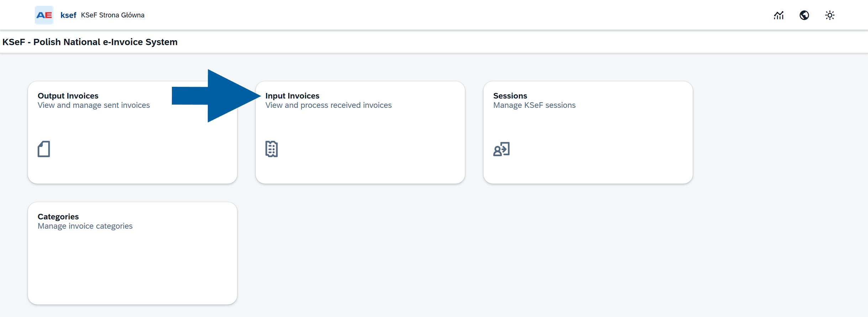Click Manage KSeF sessions subtitle

tap(534, 105)
